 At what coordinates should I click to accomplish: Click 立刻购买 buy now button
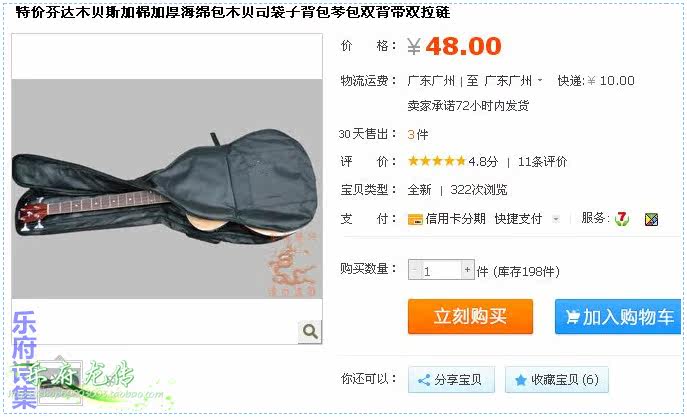coord(470,316)
